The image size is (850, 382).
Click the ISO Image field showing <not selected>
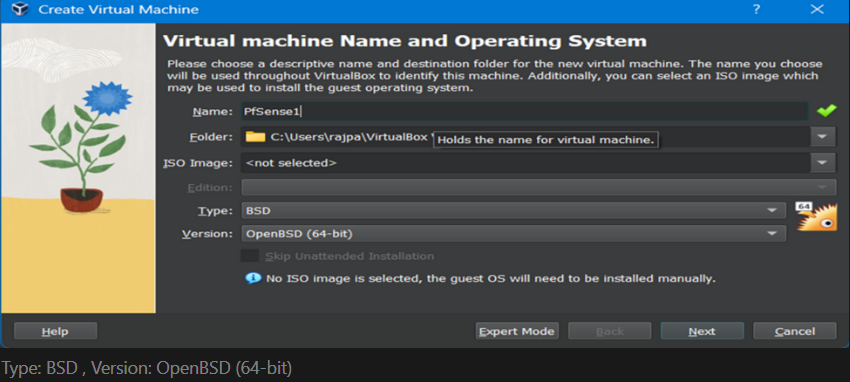click(x=526, y=162)
